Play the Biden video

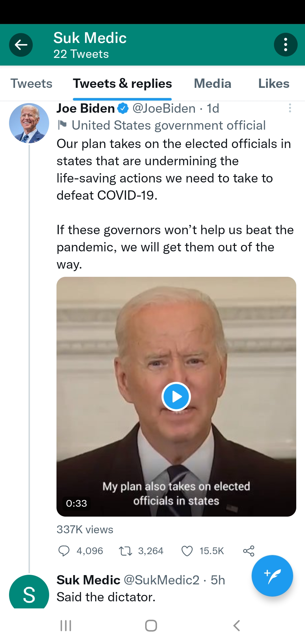point(176,397)
